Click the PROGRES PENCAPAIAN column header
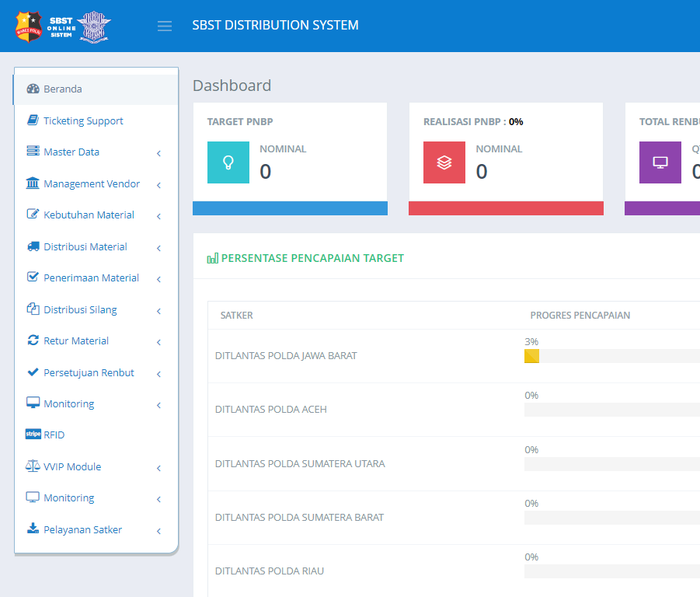Viewport: 700px width, 597px height. pos(580,316)
